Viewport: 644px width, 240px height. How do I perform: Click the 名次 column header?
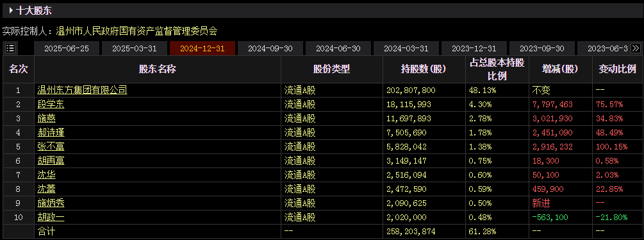(x=19, y=69)
